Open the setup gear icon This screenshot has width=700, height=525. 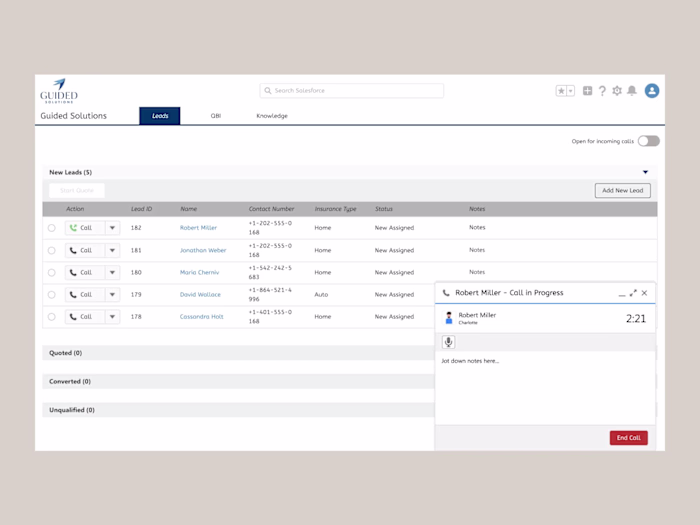(617, 91)
